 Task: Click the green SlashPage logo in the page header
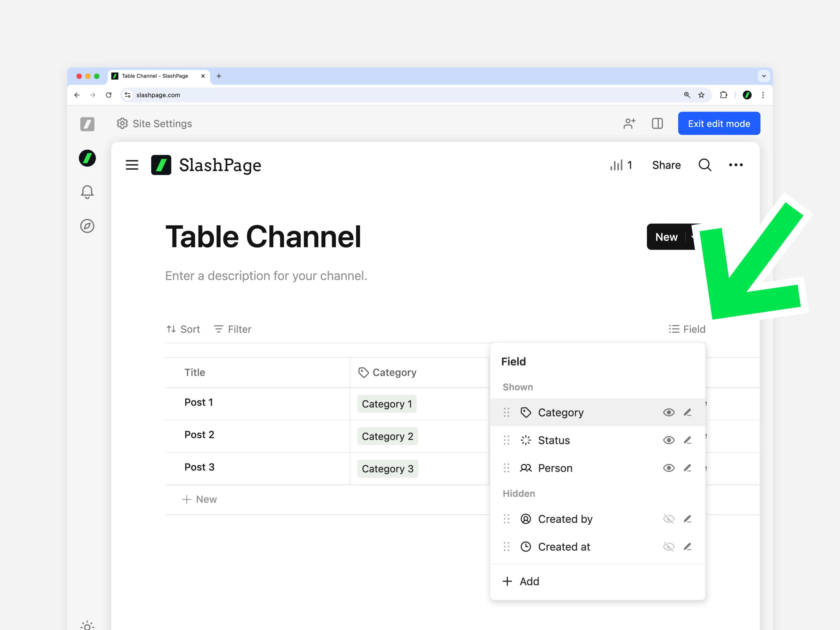click(161, 165)
